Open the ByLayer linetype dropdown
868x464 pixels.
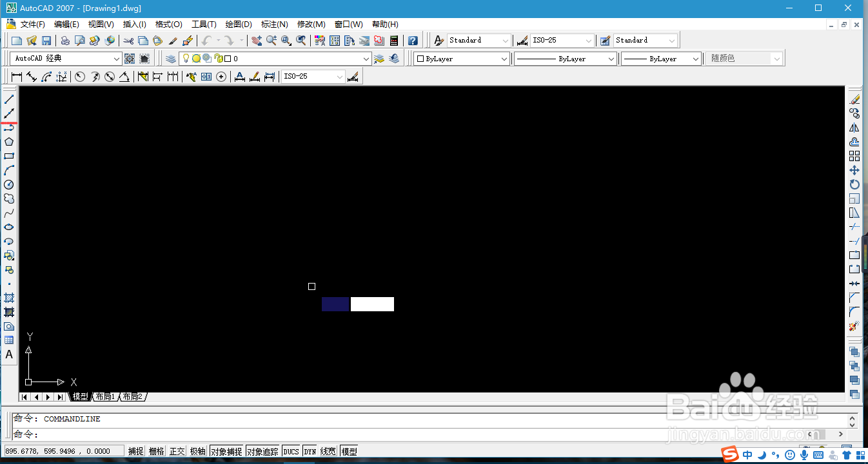(x=611, y=59)
